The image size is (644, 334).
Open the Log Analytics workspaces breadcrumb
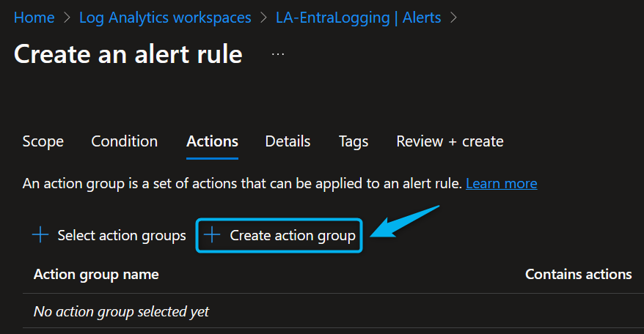tap(165, 17)
